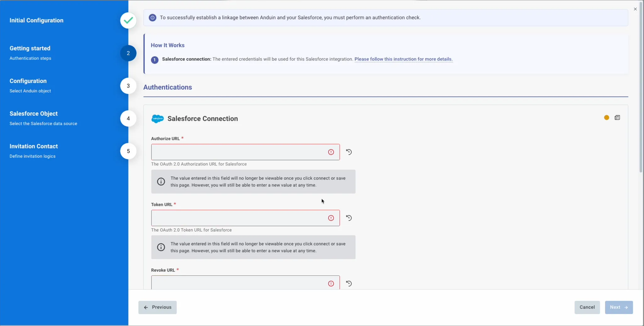Click the error icon inside Revoke URL field
Screen dimensions: 644x326
[x=331, y=284]
